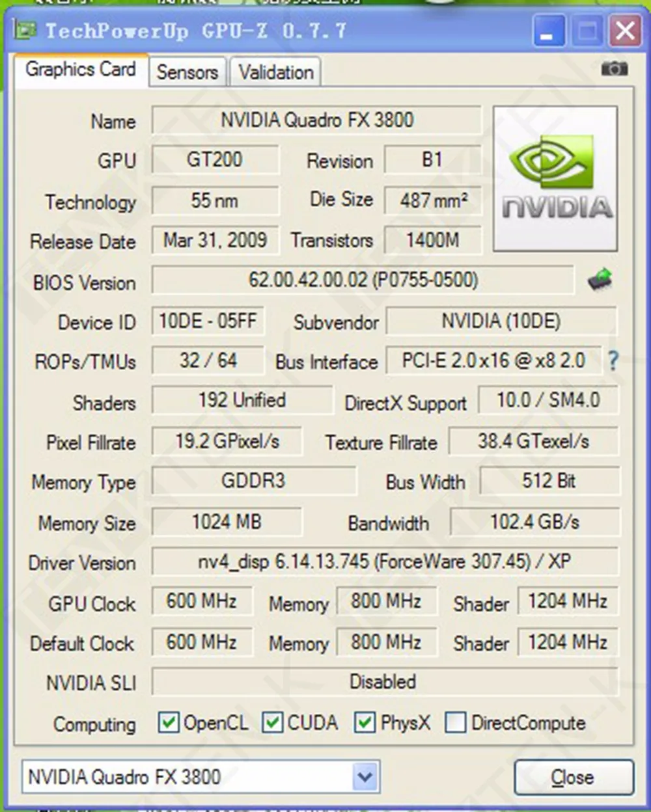Click the bus interface question mark icon
Image resolution: width=651 pixels, height=812 pixels.
(613, 360)
